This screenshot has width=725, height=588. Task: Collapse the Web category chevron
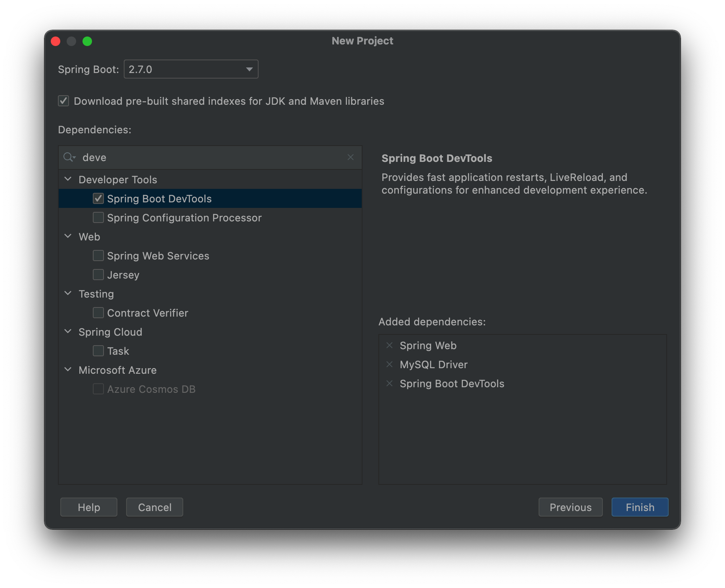68,236
